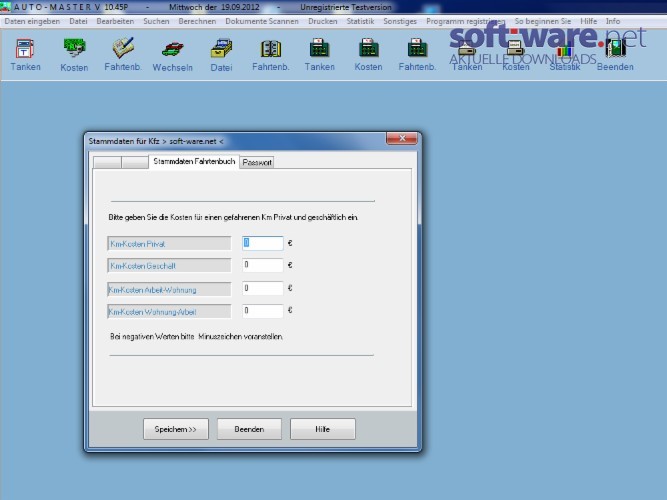Switch to the Passwort tab
The width and height of the screenshot is (667, 500).
click(x=257, y=163)
